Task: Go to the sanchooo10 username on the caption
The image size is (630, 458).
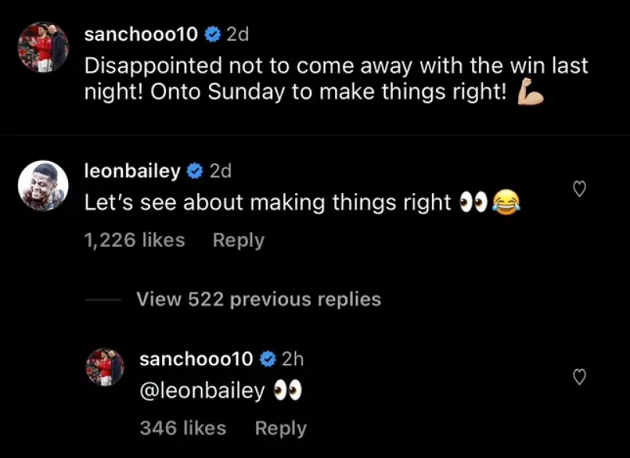Action: click(140, 34)
